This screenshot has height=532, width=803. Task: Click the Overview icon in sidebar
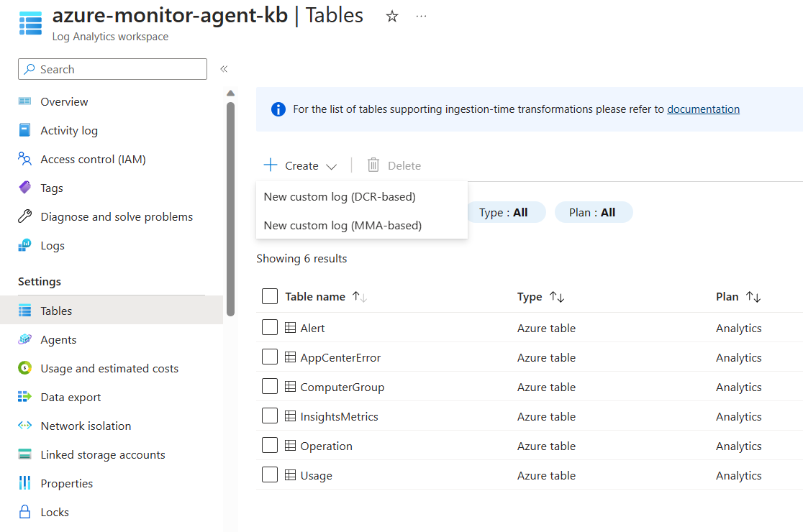pos(24,101)
